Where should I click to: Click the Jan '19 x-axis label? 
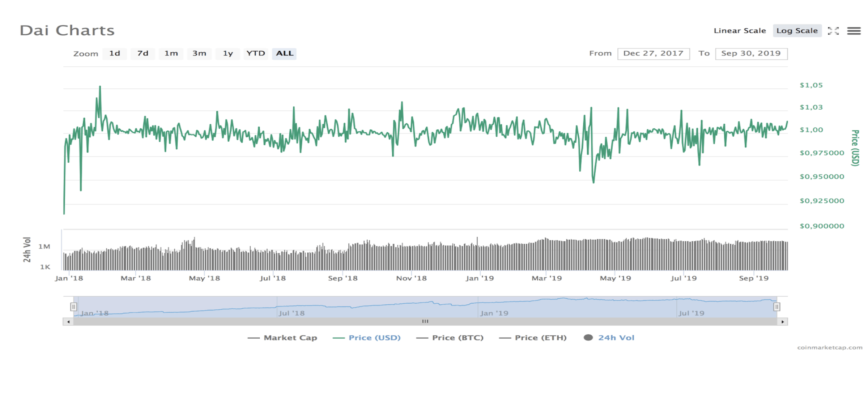click(x=480, y=278)
